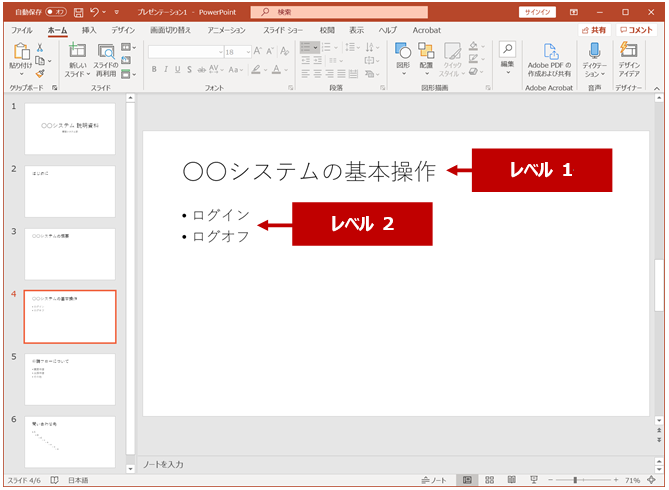Click the Save icon in title bar
The width and height of the screenshot is (669, 490).
[78, 12]
